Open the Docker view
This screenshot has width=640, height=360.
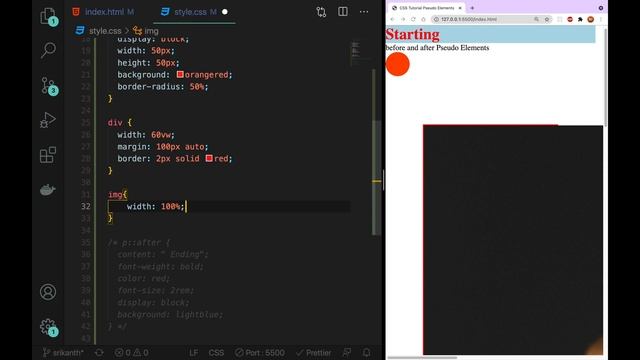pos(48,190)
